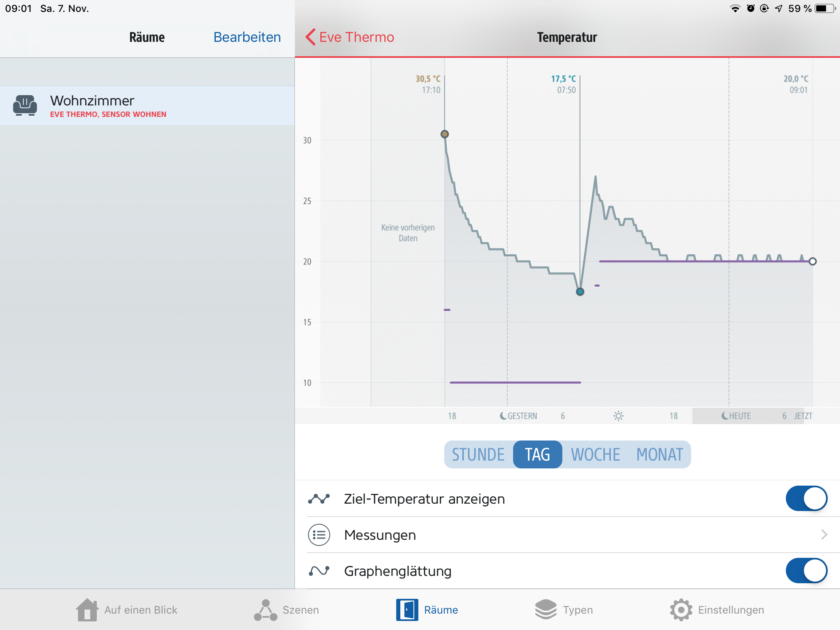Switch graph range to MONAT

pos(660,454)
